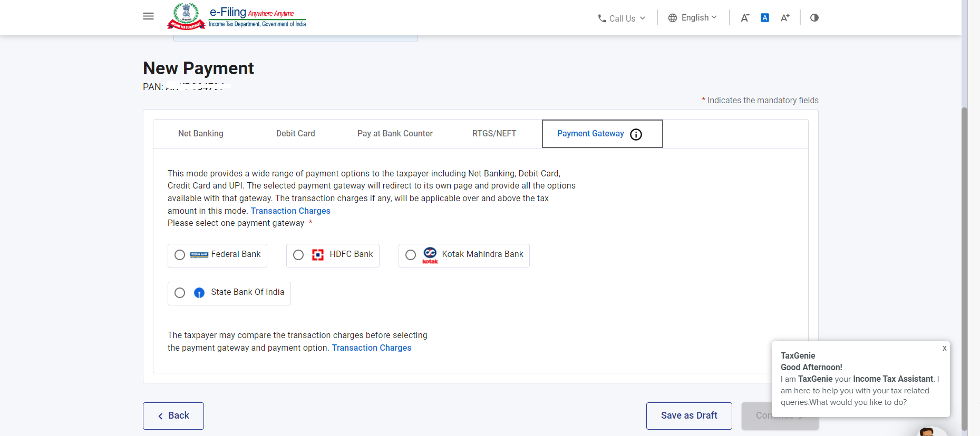Switch to the Net Banking tab
Viewport: 980px width, 436px height.
(201, 134)
